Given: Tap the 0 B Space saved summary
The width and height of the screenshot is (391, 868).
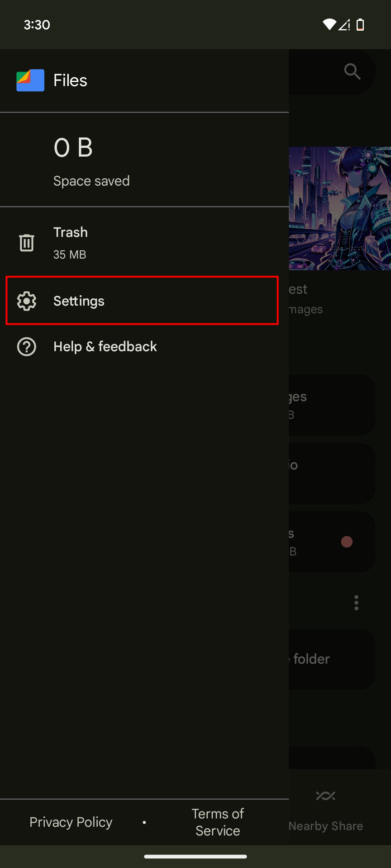Looking at the screenshot, I should [91, 160].
